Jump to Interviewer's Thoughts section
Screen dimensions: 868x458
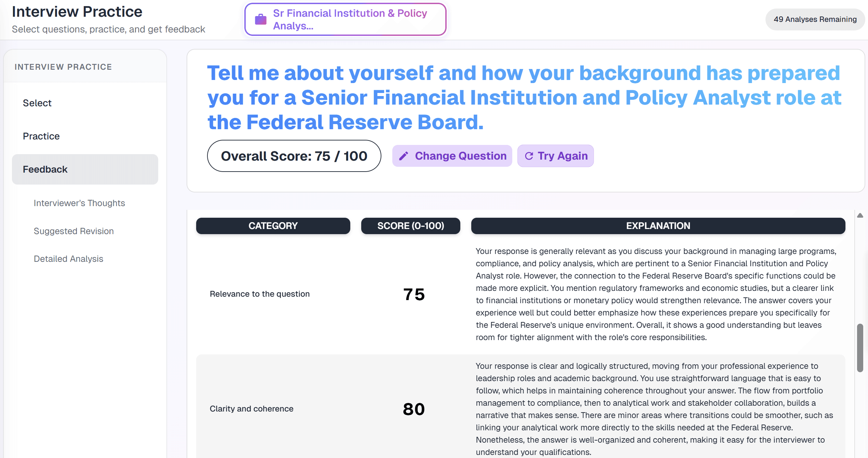[x=79, y=203]
